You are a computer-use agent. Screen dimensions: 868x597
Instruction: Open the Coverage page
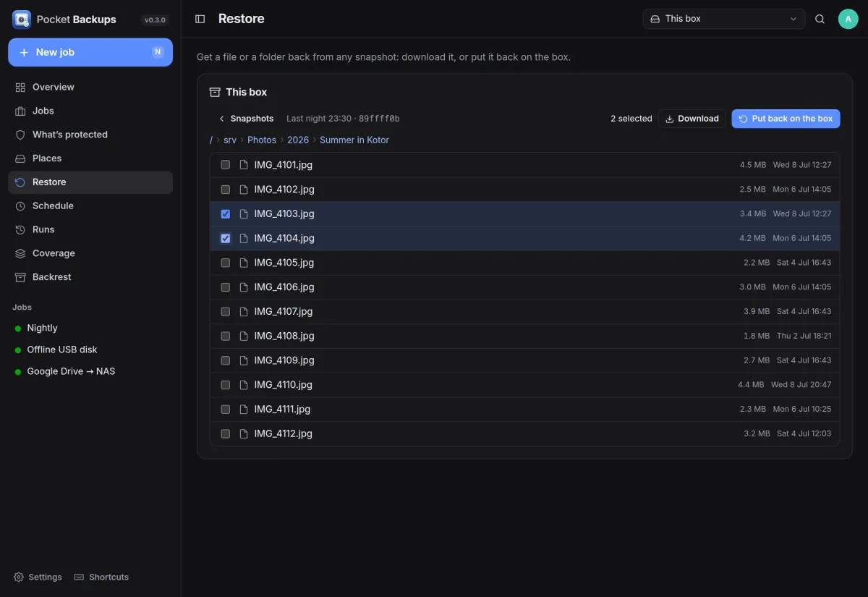click(x=90, y=253)
